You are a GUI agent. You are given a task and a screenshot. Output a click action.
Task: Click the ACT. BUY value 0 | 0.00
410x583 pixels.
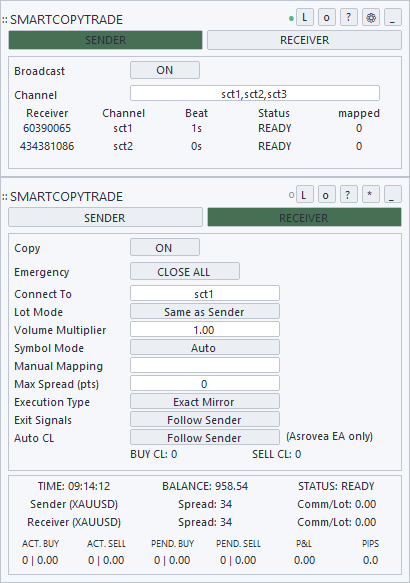(x=40, y=560)
